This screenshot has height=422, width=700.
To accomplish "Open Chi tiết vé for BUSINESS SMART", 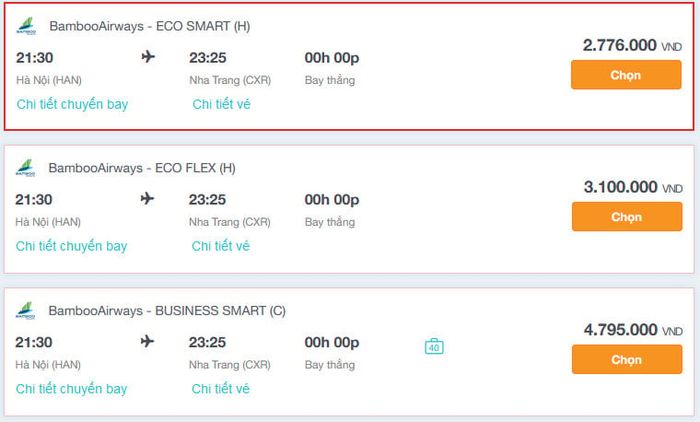I will (221, 389).
